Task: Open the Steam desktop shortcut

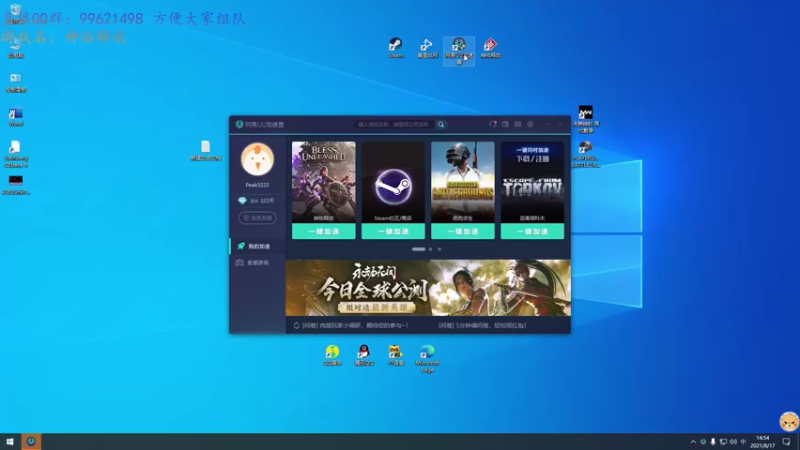Action: (395, 47)
